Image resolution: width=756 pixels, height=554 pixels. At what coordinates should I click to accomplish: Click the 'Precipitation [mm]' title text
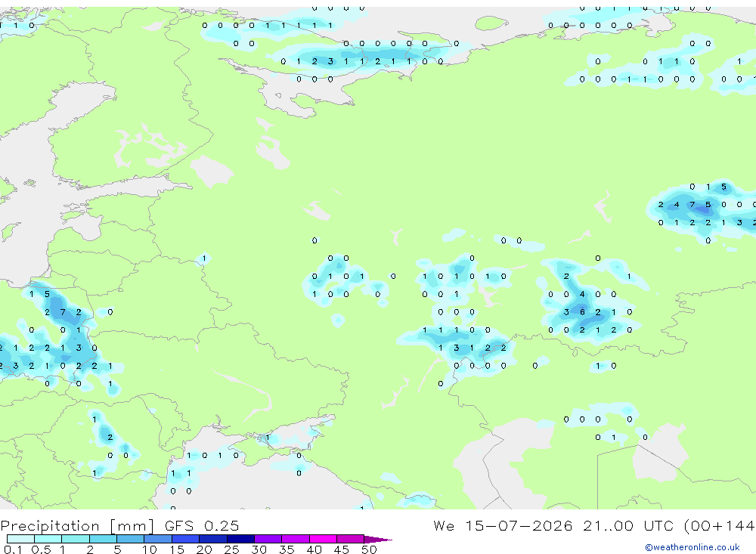tap(77, 526)
